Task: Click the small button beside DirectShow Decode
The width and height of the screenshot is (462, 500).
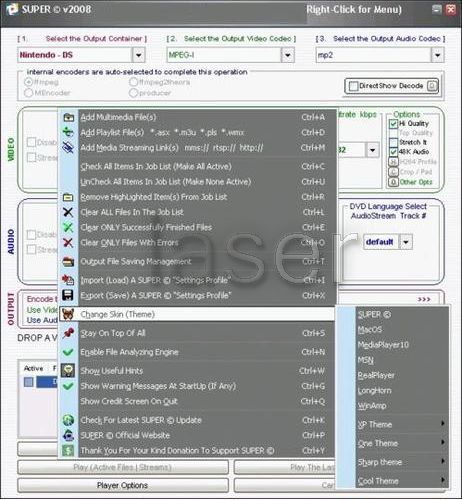Action: [432, 86]
